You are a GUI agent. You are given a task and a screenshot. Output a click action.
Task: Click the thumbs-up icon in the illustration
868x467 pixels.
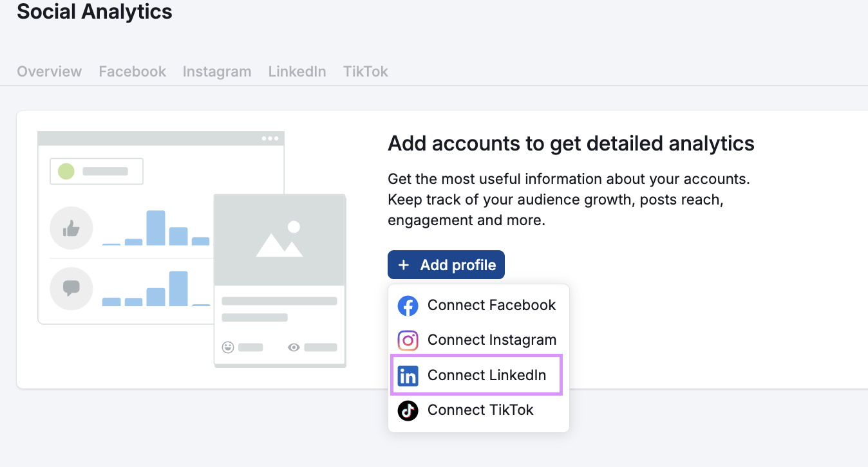pyautogui.click(x=71, y=228)
